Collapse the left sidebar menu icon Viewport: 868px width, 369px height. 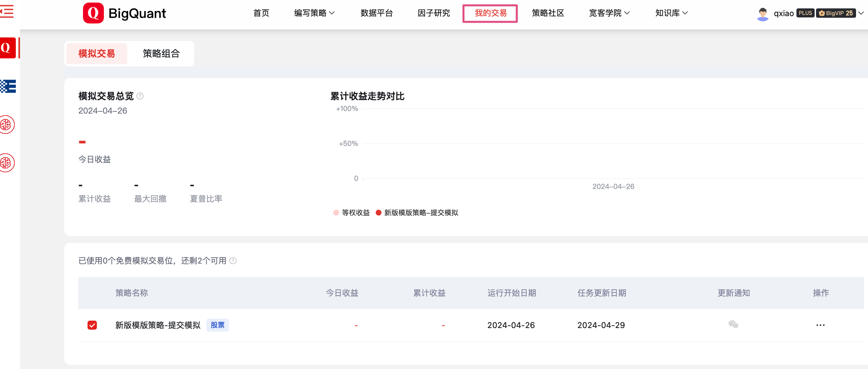tap(7, 11)
